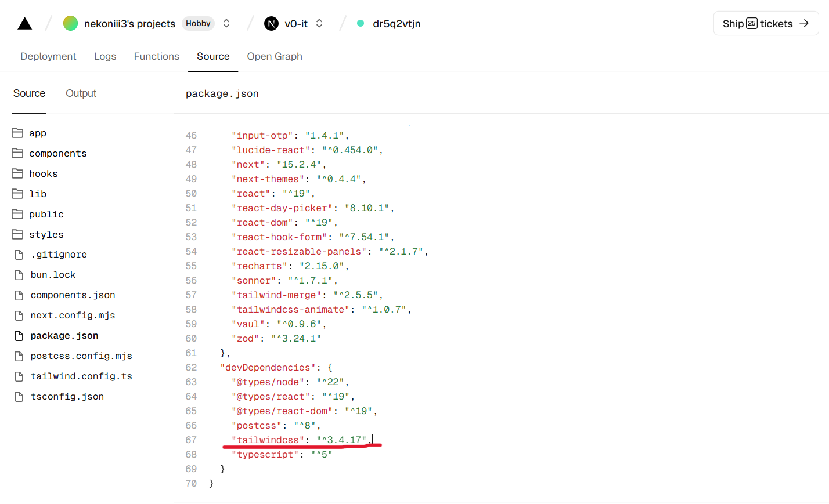Viewport: 829px width, 504px height.
Task: Click the file icon next to bun.lock
Action: click(19, 275)
